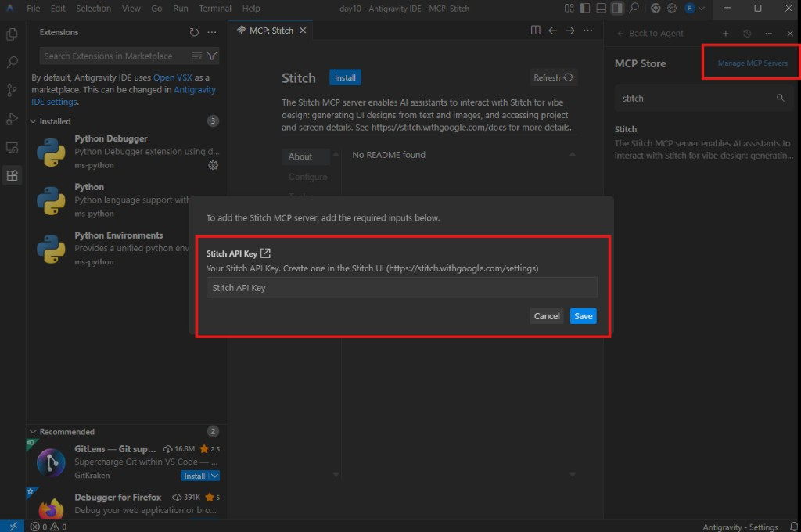Click the MCP Store search magnifier
This screenshot has width=801, height=532.
780,98
